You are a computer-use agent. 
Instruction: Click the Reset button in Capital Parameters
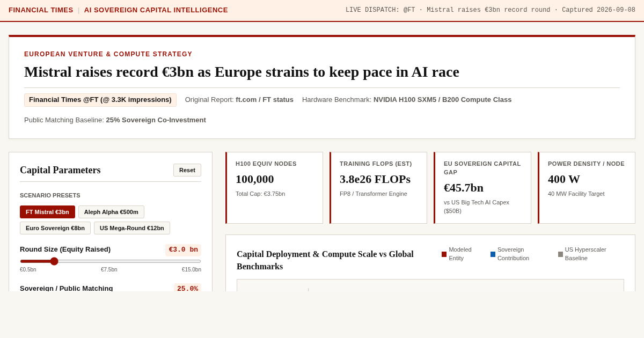coord(187,170)
